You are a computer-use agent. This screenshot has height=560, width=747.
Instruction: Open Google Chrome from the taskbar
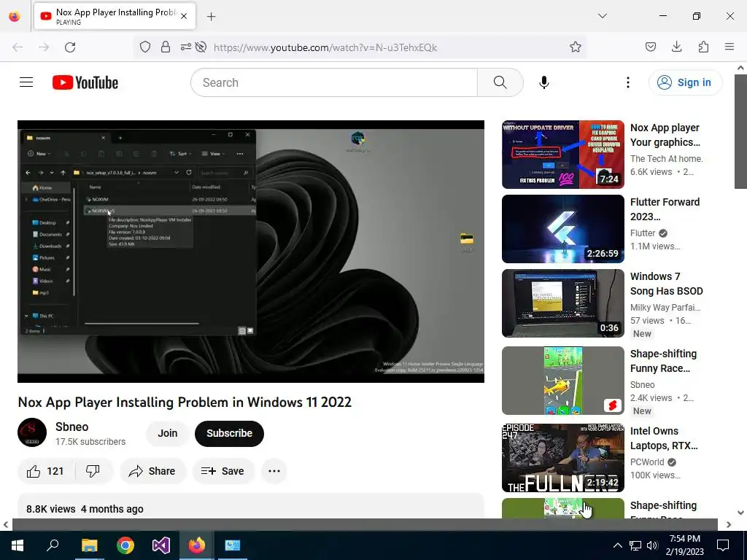coord(125,545)
